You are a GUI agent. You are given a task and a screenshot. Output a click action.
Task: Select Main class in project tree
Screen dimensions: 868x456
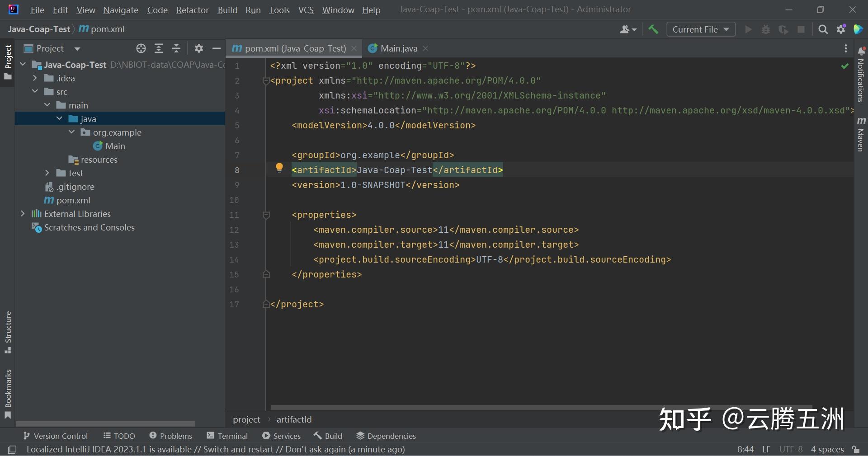[115, 146]
